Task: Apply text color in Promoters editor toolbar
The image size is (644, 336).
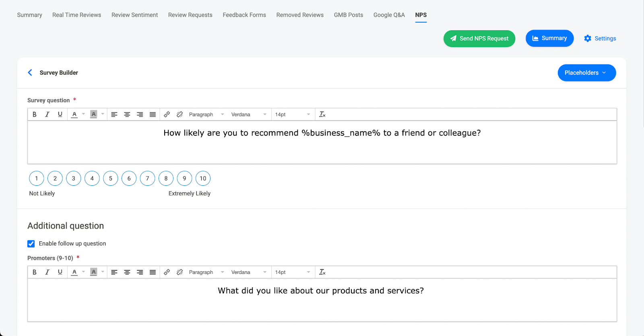Action: click(x=74, y=272)
